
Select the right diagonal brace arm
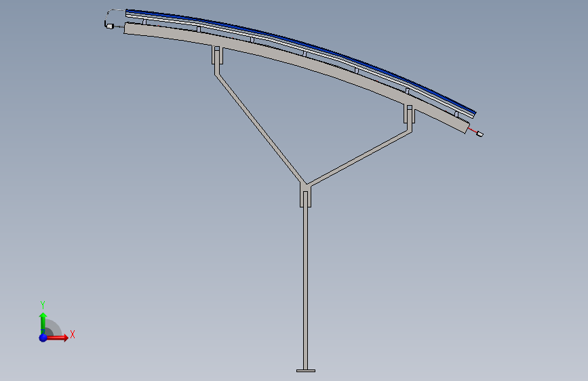tap(360, 157)
